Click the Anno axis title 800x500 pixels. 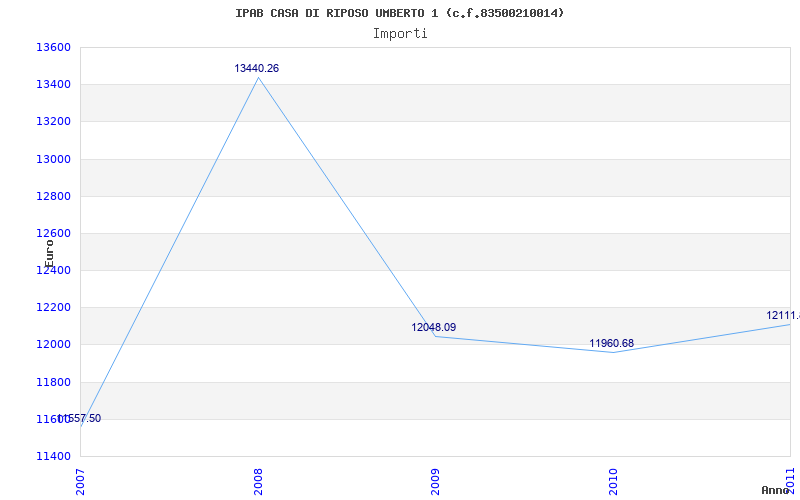point(776,490)
